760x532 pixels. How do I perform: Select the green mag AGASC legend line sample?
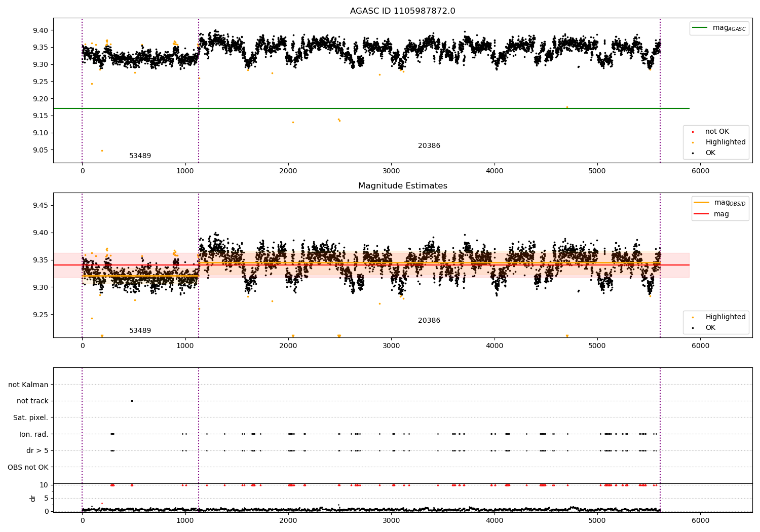pos(701,28)
